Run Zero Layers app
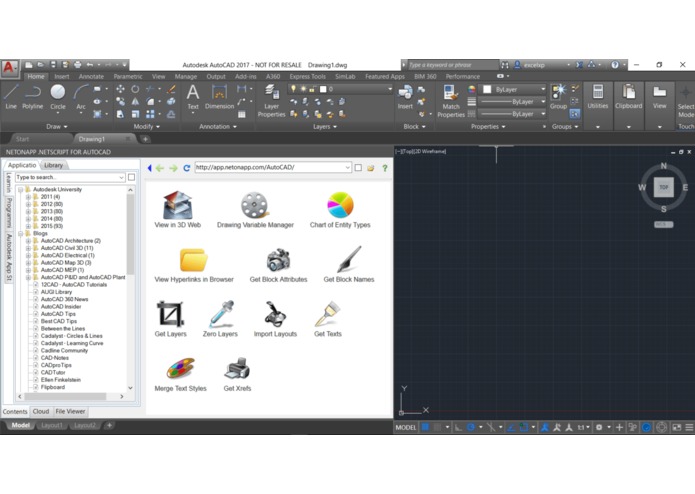 pos(220,319)
